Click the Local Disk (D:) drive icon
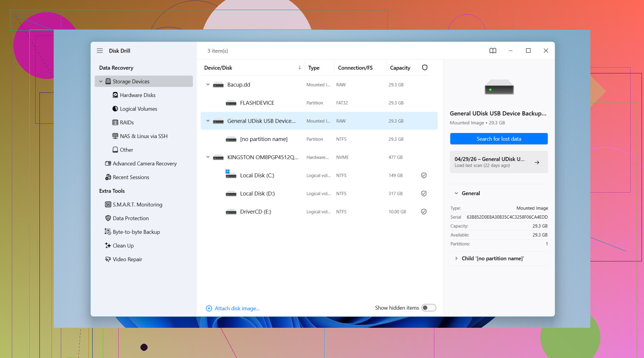Screen dimensions: 644x358 231,194
